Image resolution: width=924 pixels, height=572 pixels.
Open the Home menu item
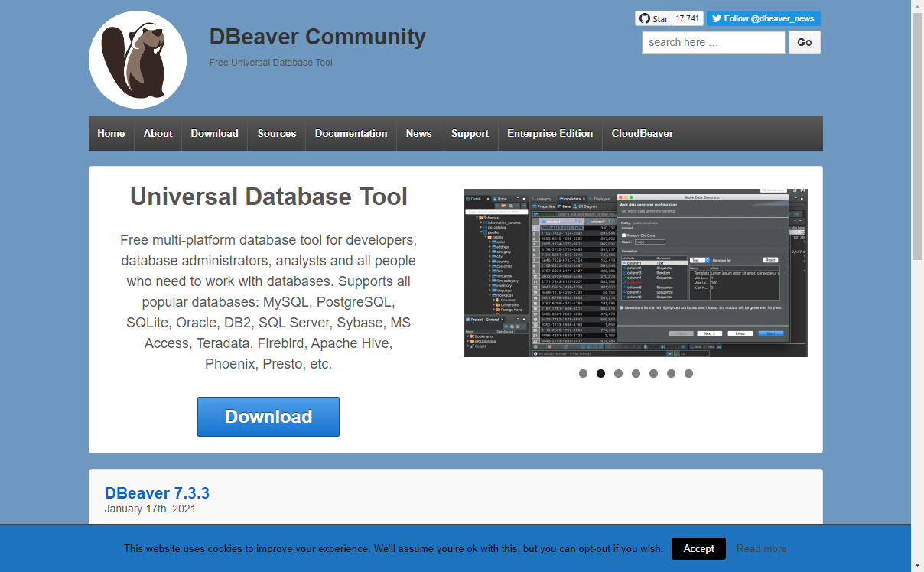(111, 133)
